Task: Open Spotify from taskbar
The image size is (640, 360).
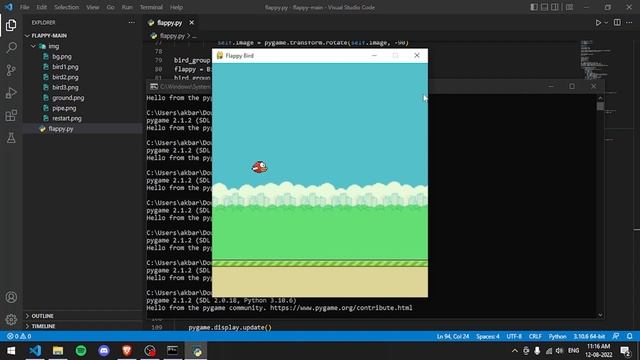Action: click(81, 351)
